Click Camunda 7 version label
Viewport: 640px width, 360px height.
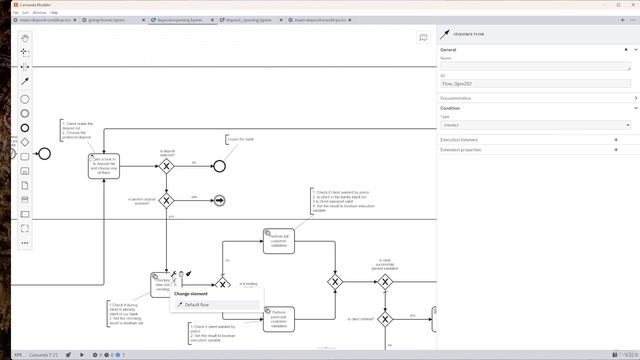43,355
